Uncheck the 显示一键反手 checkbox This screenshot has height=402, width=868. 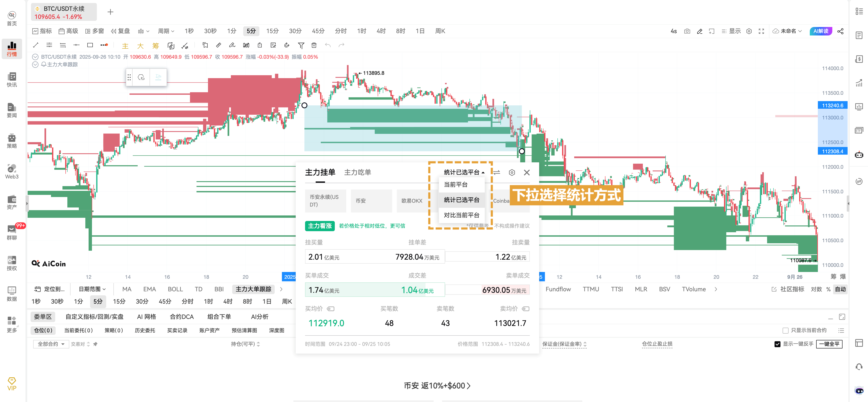778,344
